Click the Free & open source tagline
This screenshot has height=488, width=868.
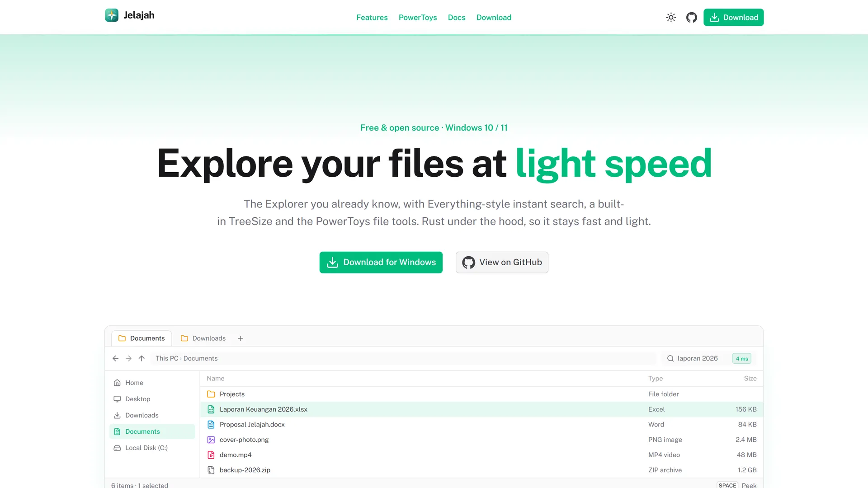click(434, 128)
